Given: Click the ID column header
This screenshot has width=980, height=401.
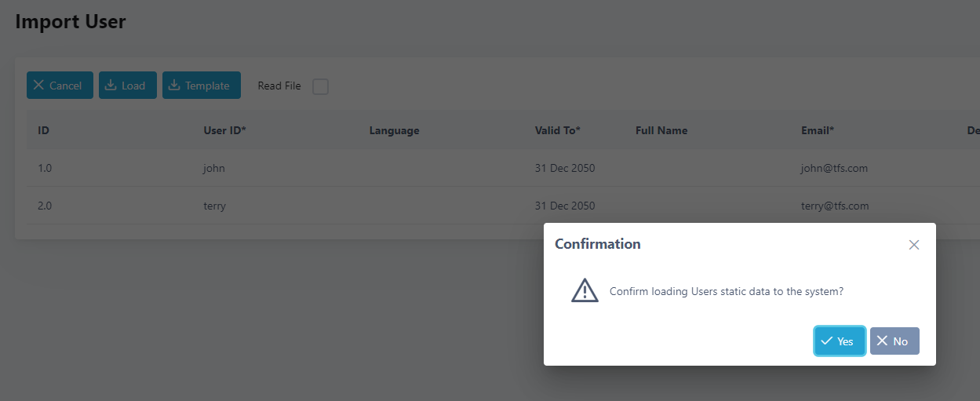Looking at the screenshot, I should (x=44, y=130).
